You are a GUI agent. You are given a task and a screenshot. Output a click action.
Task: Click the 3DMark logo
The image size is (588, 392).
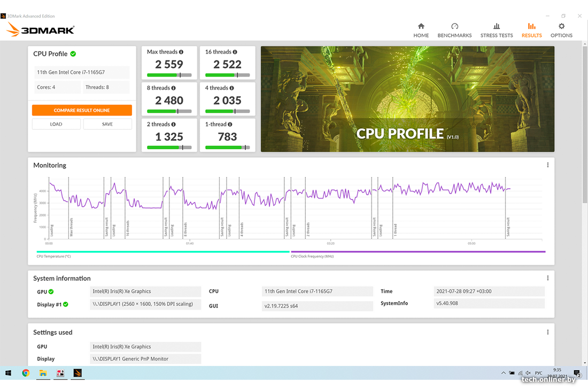[x=41, y=29]
